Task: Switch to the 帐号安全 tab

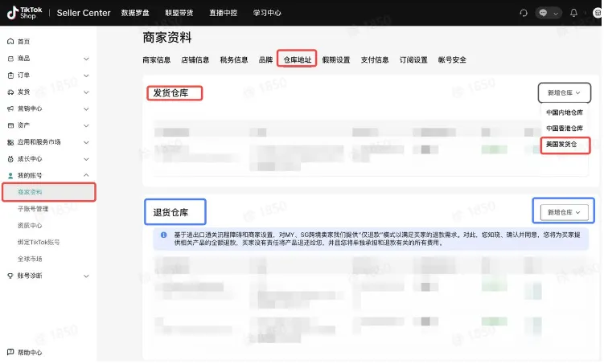Action: pos(452,60)
